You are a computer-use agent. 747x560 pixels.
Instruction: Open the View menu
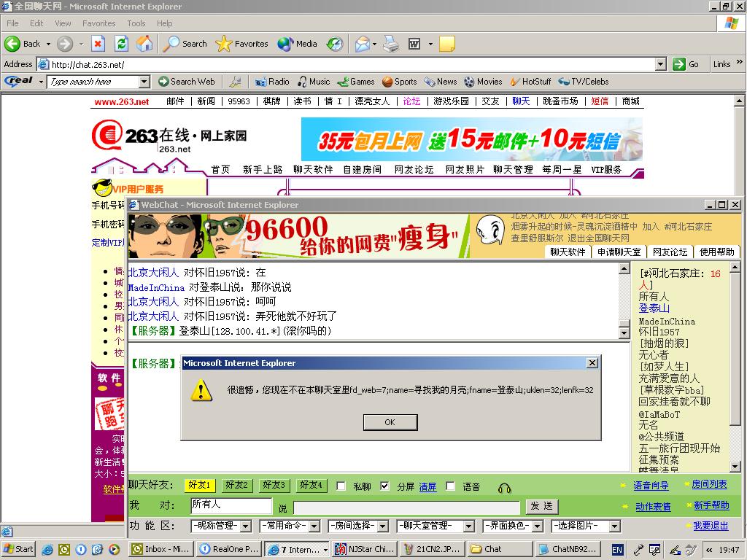click(x=63, y=23)
